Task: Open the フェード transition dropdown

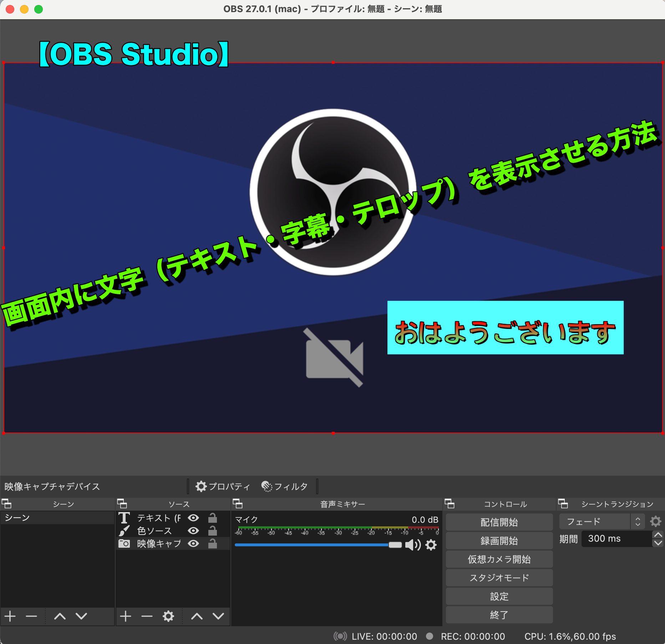Action: 602,522
